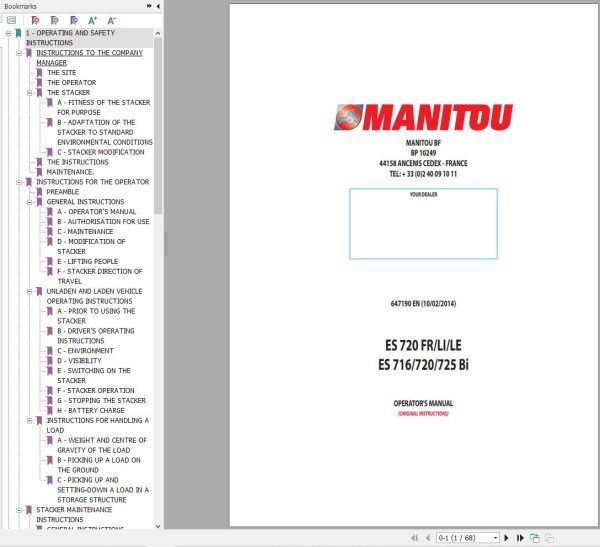600x547 pixels.
Task: Click bookmark icon beside 'E - LIFTING PEOPLE'
Action: coord(49,261)
